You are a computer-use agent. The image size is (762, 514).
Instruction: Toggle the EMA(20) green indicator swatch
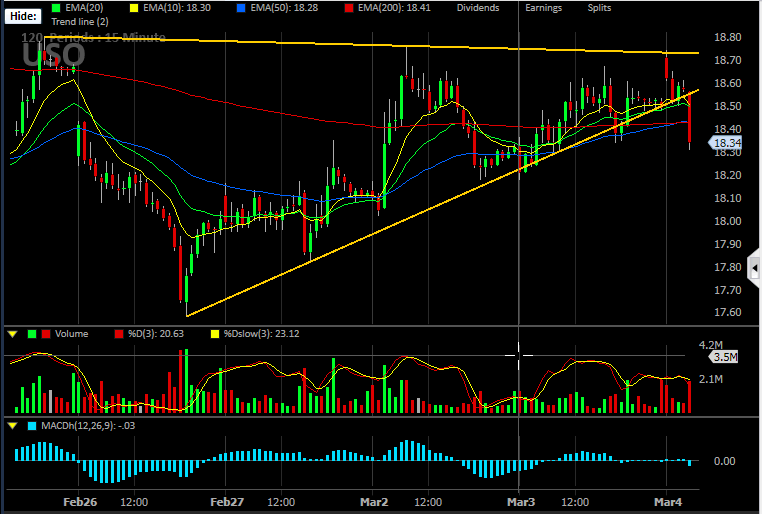point(57,8)
